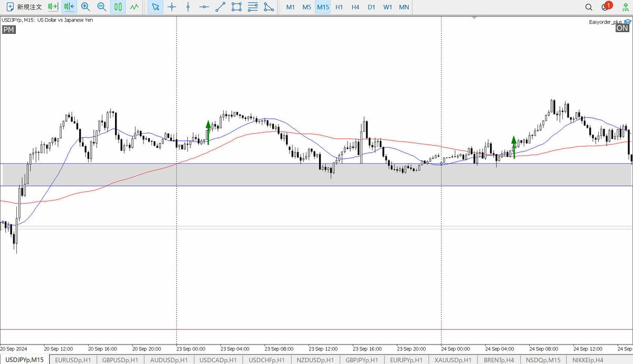The width and height of the screenshot is (633, 364).
Task: Pick the triangle polyline drawing tool
Action: pyautogui.click(x=269, y=7)
